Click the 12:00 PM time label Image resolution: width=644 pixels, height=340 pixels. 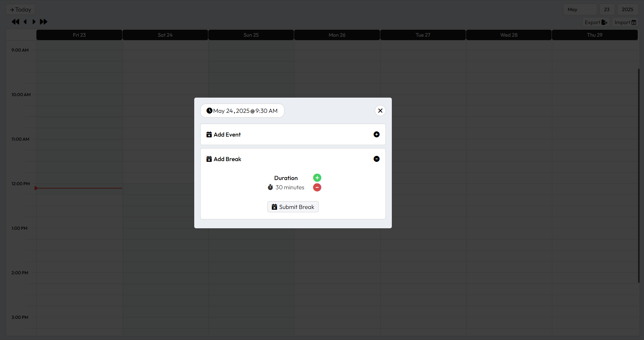click(20, 184)
